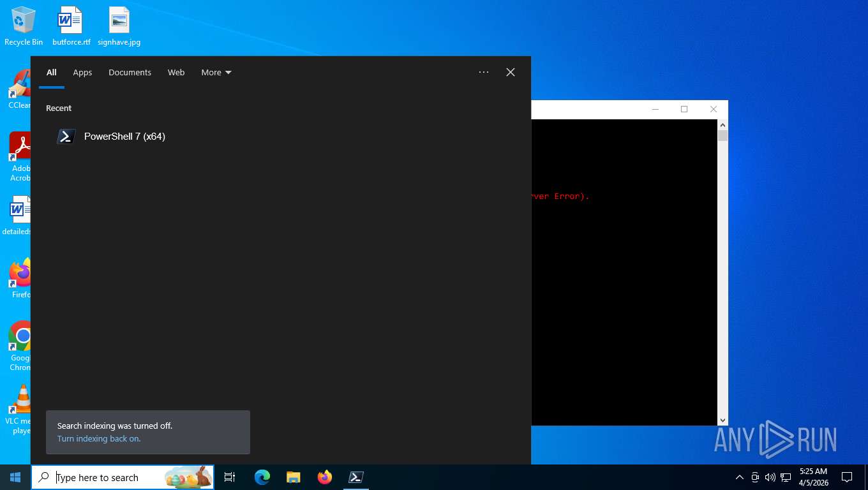Open the camera tray icon
Screen dimensions: 868x490
point(755,477)
